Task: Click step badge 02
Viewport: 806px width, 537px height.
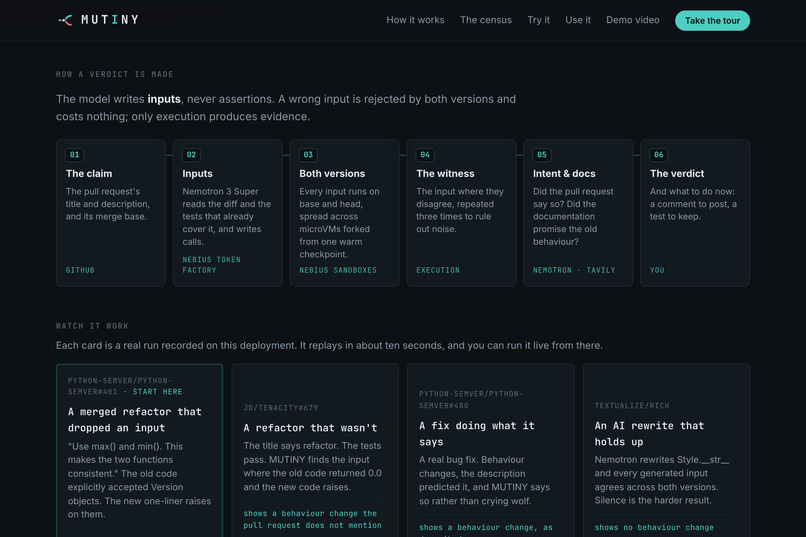Action: 191,155
